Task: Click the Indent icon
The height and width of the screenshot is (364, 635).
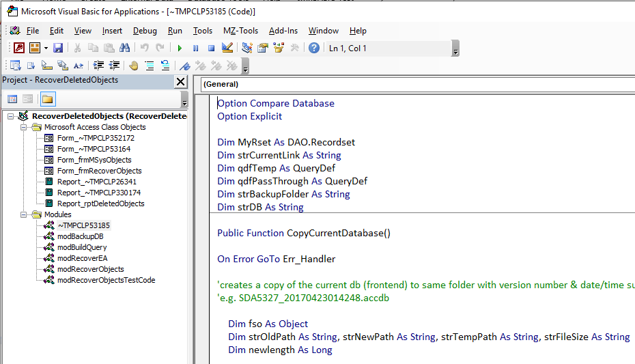Action: coord(98,66)
